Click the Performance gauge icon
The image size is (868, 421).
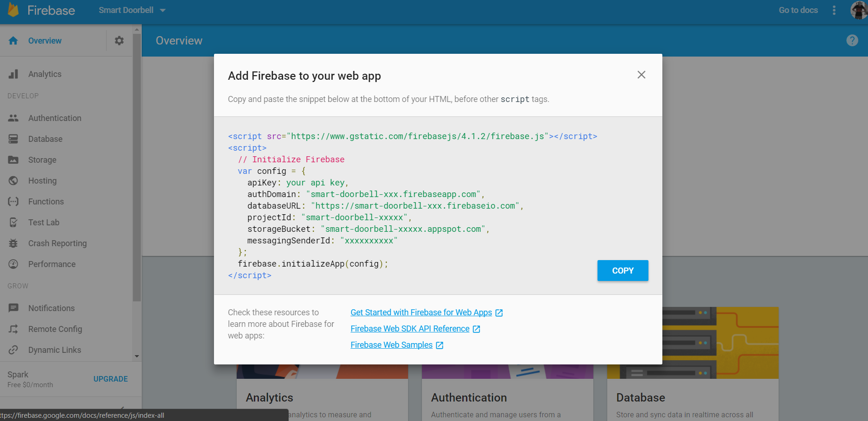click(13, 264)
